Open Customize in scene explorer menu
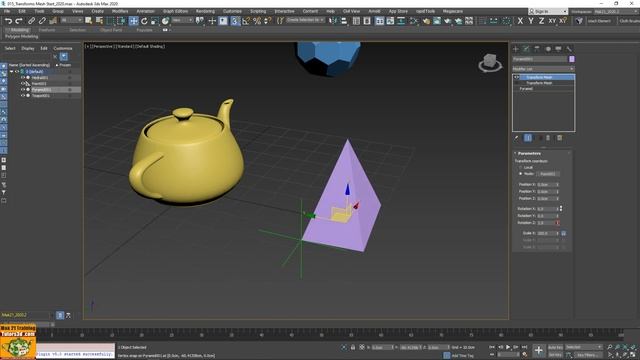The width and height of the screenshot is (640, 360). coord(62,49)
